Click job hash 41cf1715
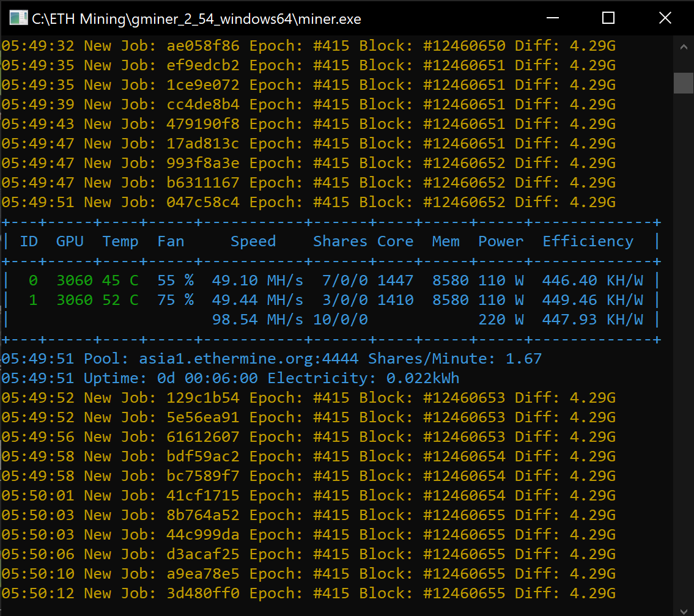Viewport: 694px width, 616px height. 203,495
